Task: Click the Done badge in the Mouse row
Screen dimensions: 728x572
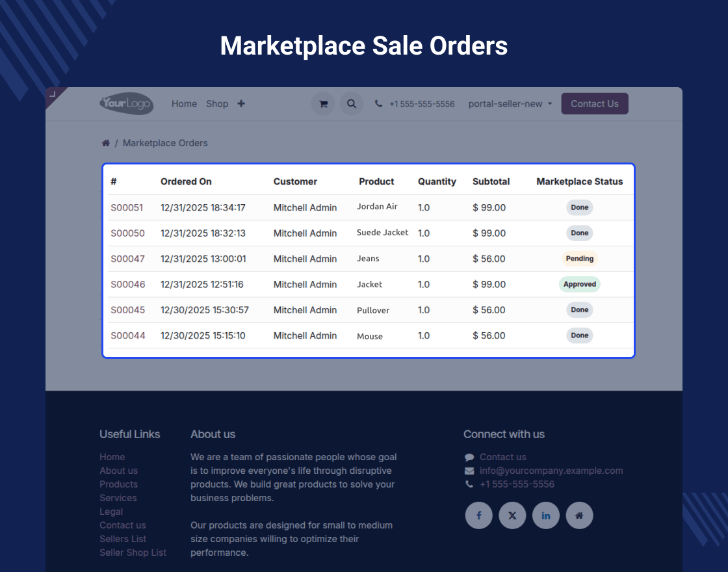Action: point(579,335)
